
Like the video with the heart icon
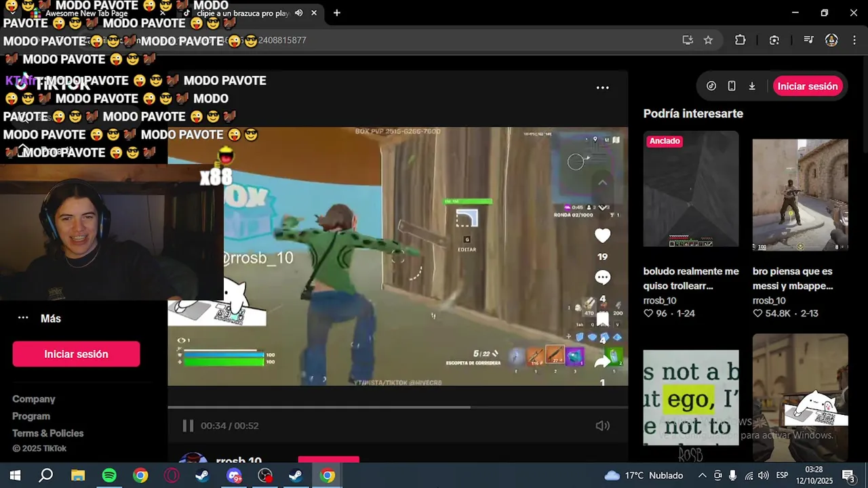(x=602, y=235)
